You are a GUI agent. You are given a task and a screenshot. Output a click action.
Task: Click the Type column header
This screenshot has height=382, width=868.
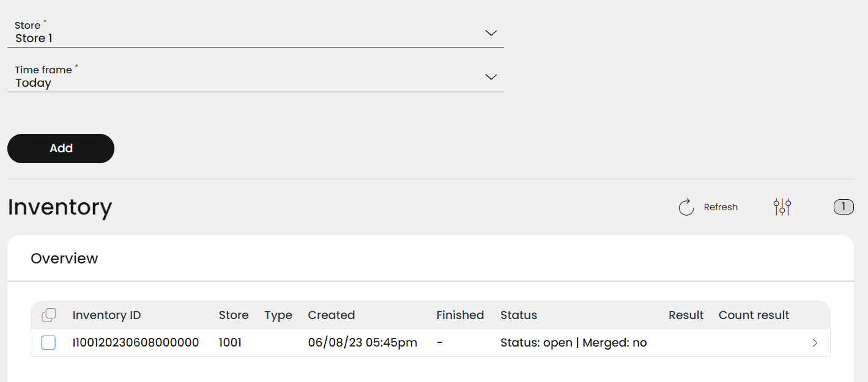[x=278, y=315]
